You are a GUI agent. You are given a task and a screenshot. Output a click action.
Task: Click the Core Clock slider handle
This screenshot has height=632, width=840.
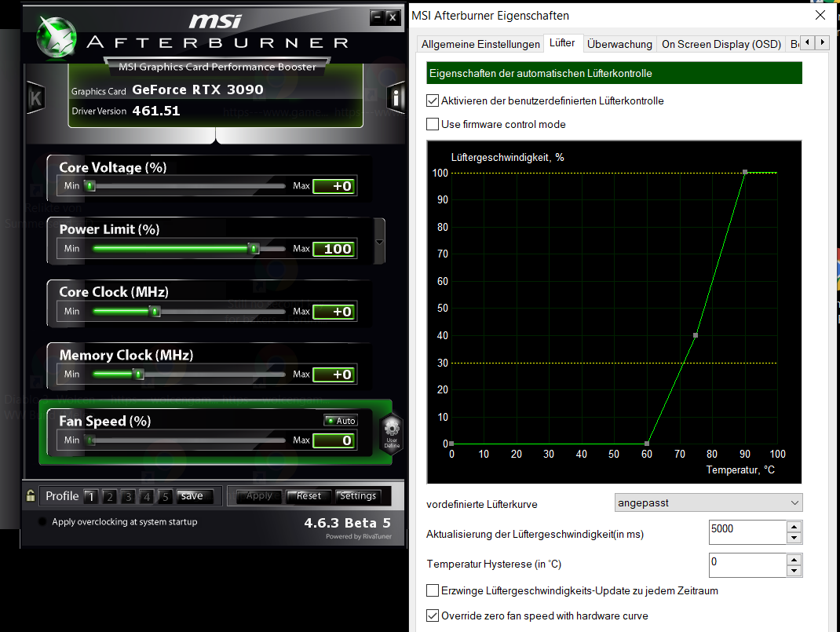tap(155, 311)
